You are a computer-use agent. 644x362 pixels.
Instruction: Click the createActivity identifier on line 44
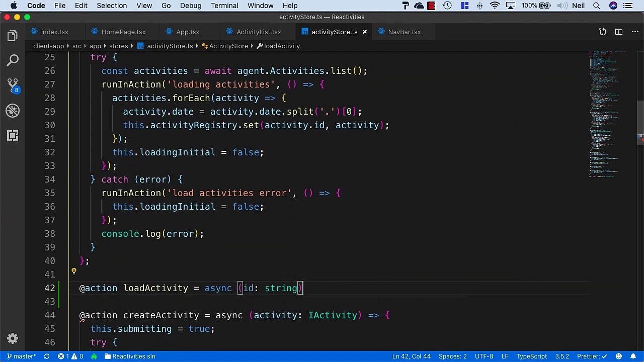tap(161, 315)
